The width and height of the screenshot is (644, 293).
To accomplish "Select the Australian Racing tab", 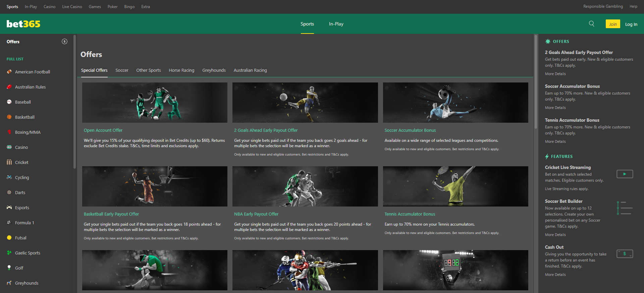I will pyautogui.click(x=250, y=70).
